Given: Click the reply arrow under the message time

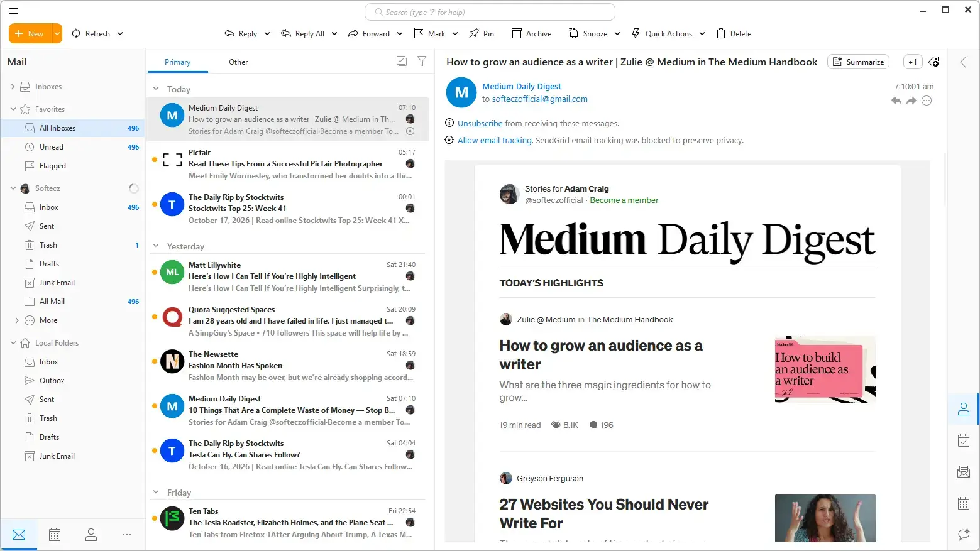Looking at the screenshot, I should click(896, 101).
